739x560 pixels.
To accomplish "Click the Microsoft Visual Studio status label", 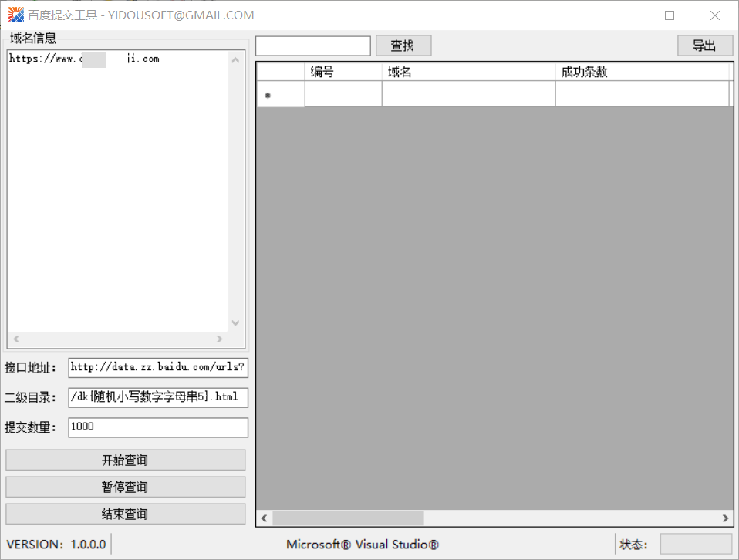I will tap(363, 545).
